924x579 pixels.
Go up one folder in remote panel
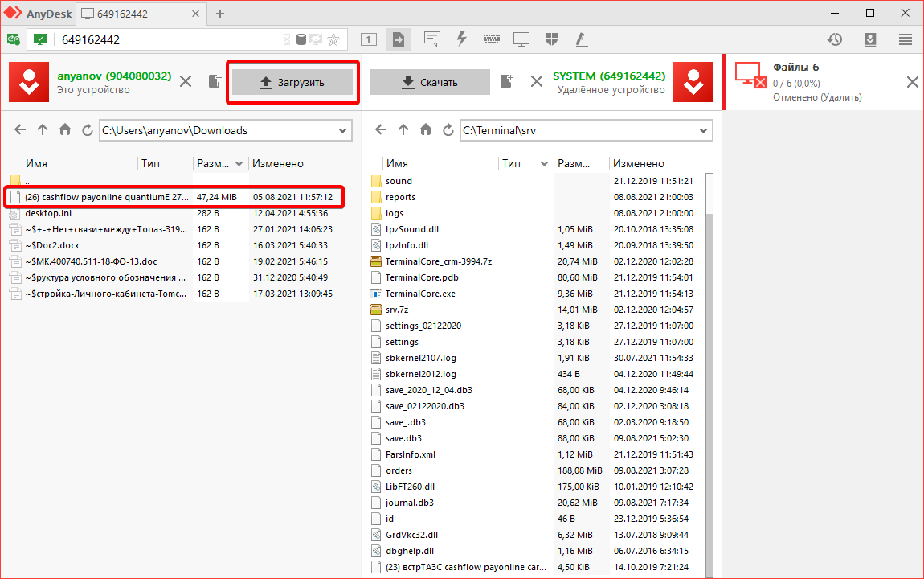coord(403,129)
